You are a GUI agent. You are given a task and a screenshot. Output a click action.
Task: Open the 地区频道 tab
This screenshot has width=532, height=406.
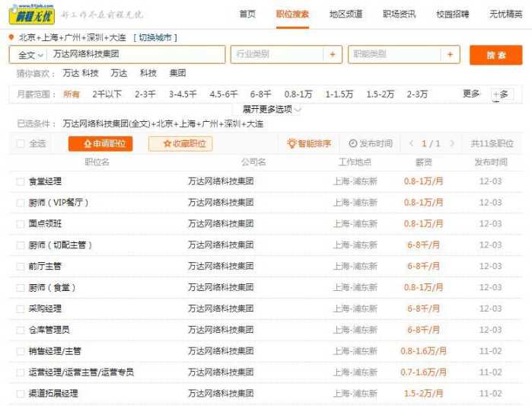pyautogui.click(x=346, y=14)
